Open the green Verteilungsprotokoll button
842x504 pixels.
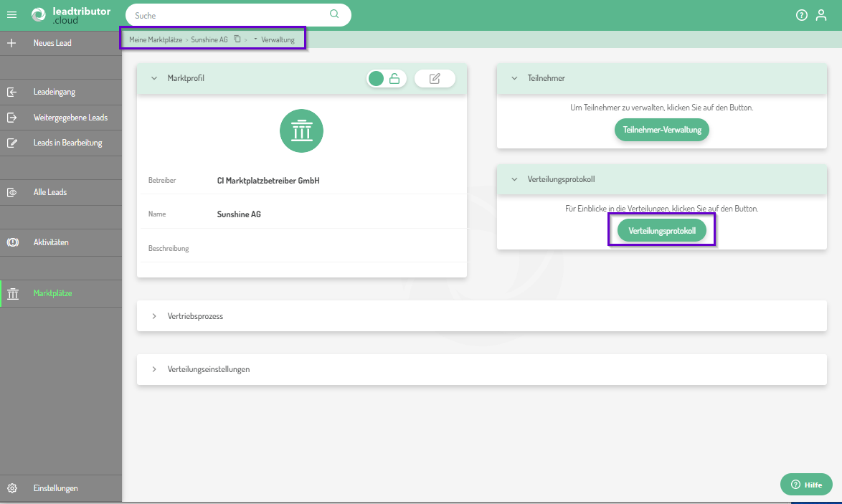pos(662,232)
